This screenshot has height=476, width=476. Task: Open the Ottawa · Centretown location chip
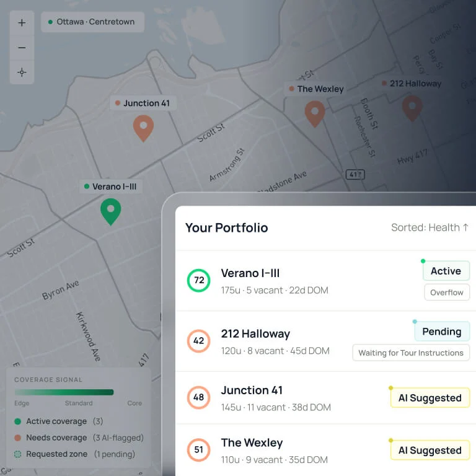[x=92, y=22]
